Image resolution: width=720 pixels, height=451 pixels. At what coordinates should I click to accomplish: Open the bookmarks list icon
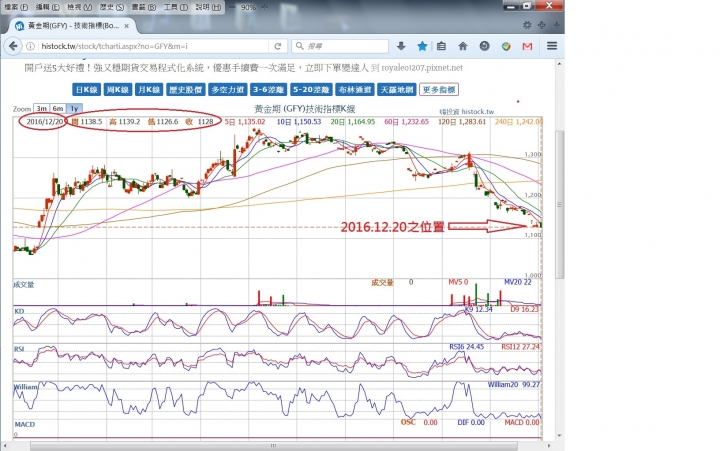(443, 46)
